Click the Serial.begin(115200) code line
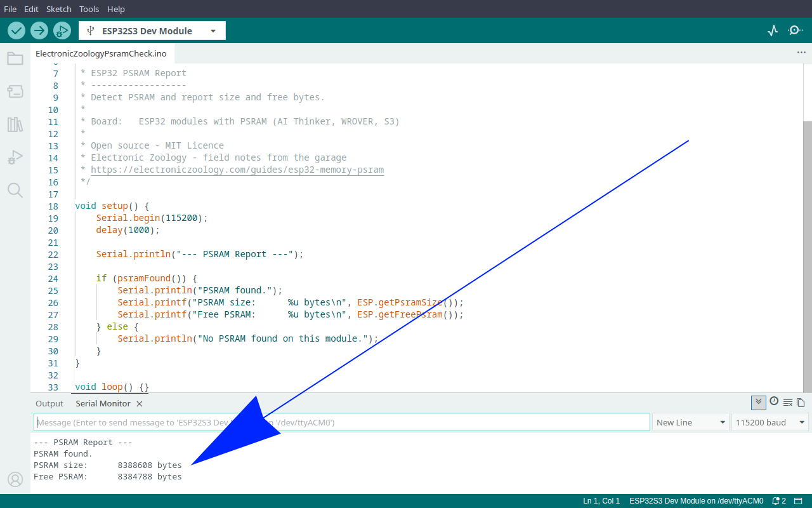812x508 pixels. [x=152, y=218]
